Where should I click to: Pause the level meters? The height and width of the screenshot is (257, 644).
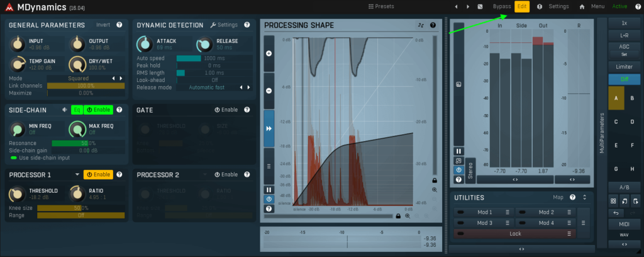coord(458,151)
